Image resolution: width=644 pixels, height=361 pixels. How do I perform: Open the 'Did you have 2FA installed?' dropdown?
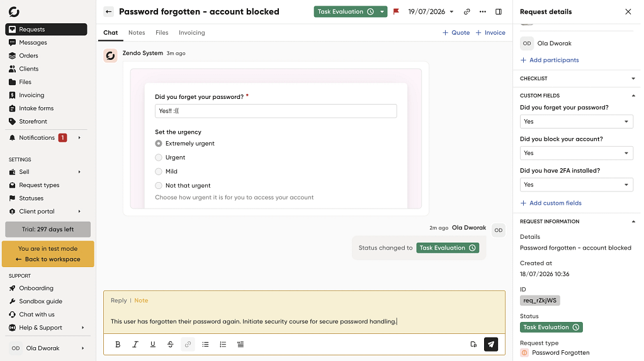[576, 185]
